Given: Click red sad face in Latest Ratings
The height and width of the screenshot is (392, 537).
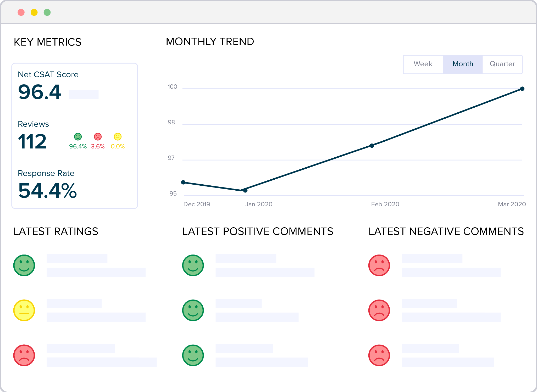Looking at the screenshot, I should (x=24, y=355).
